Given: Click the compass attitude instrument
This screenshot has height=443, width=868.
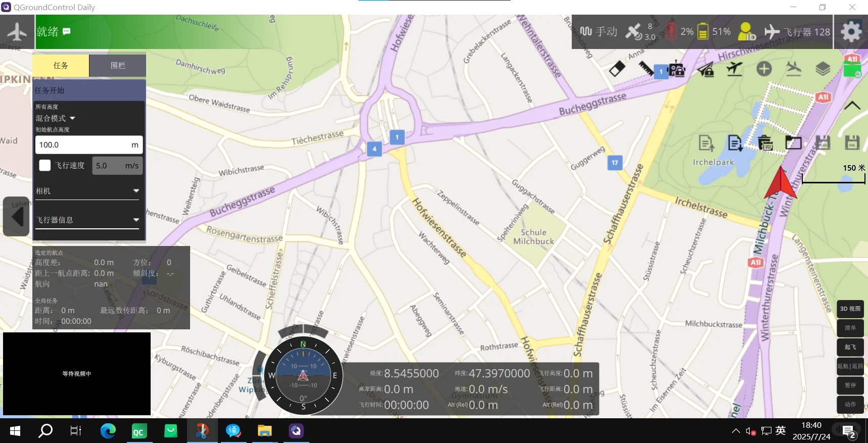Looking at the screenshot, I should coord(303,375).
